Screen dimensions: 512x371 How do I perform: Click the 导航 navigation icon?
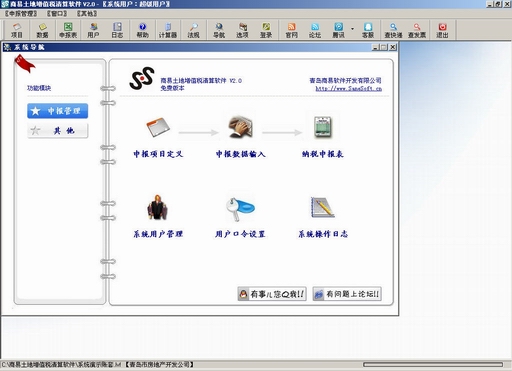[x=219, y=30]
